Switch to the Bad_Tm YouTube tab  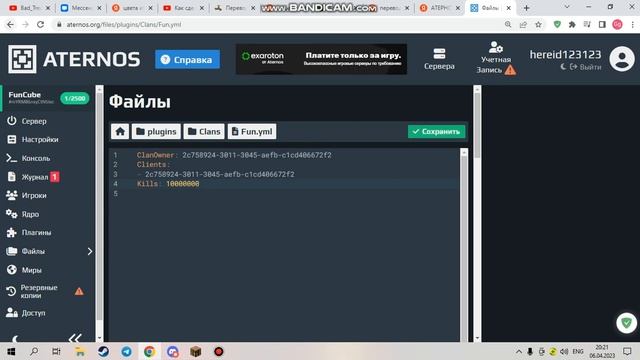tap(29, 8)
